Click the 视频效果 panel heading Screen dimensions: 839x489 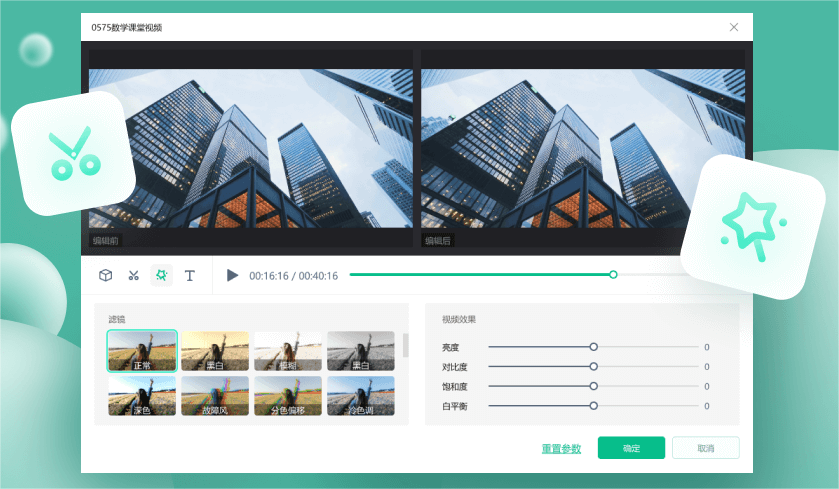click(459, 319)
